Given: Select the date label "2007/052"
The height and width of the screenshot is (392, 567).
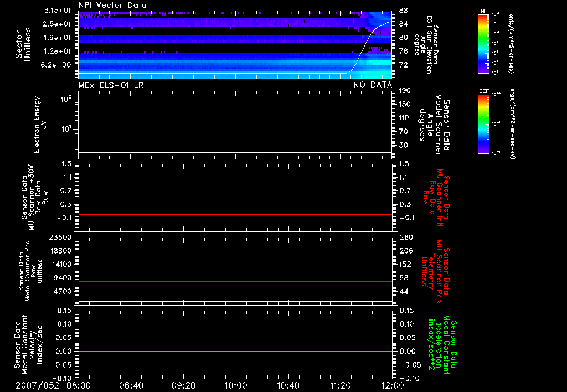Looking at the screenshot, I should (x=37, y=385).
